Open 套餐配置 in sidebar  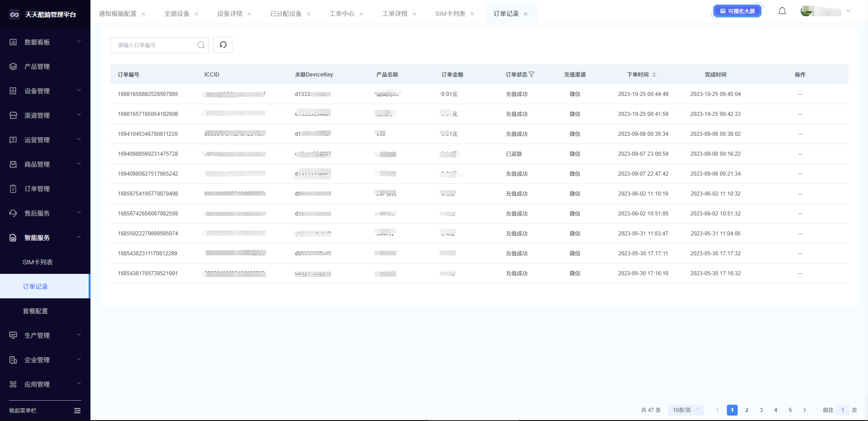pyautogui.click(x=35, y=311)
